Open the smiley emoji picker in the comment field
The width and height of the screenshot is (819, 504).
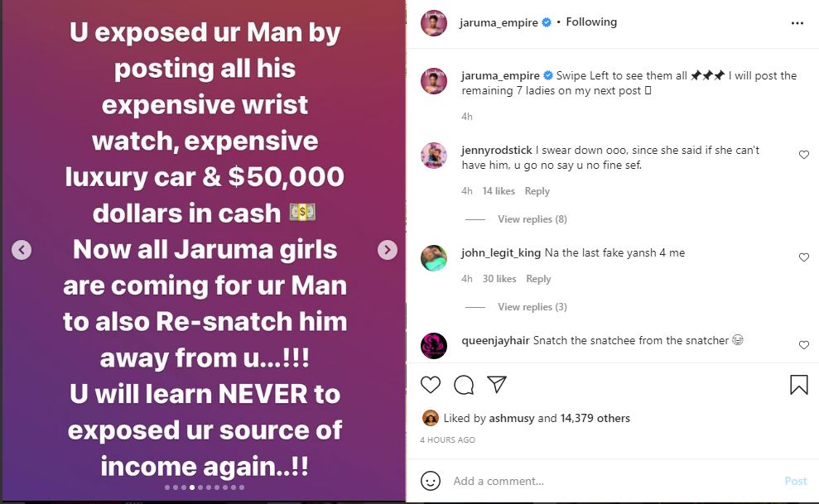tap(430, 481)
